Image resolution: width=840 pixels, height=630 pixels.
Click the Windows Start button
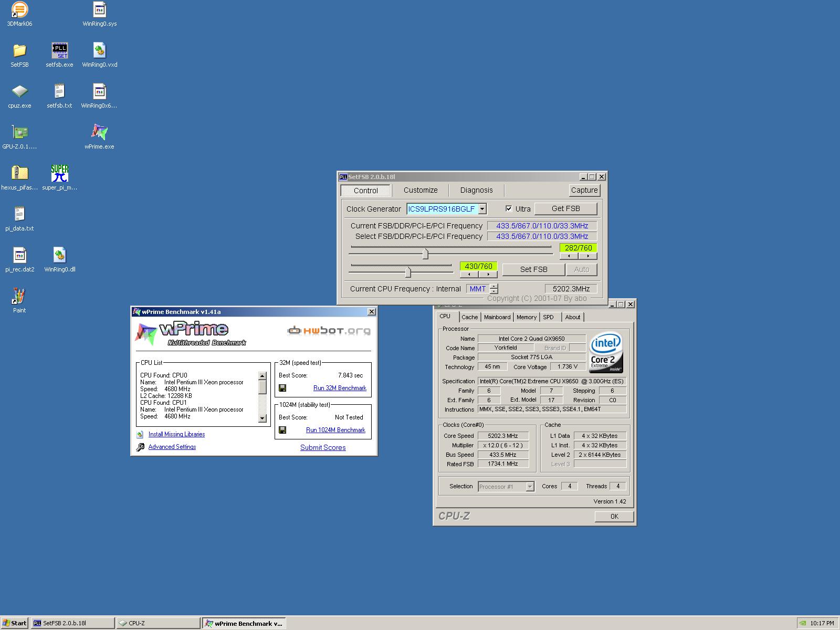point(15,623)
